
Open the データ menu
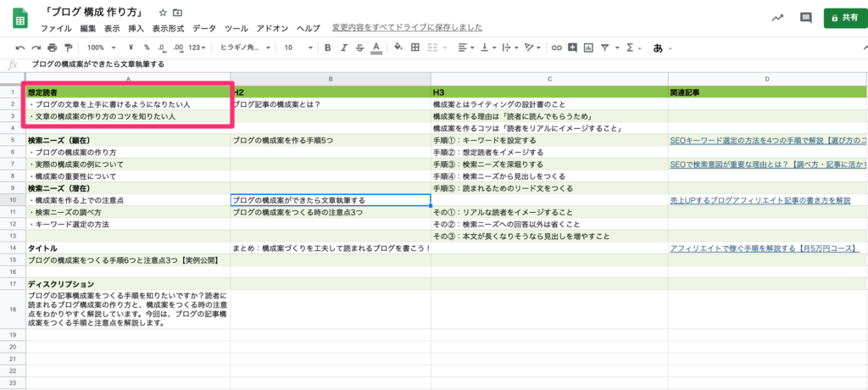[204, 28]
